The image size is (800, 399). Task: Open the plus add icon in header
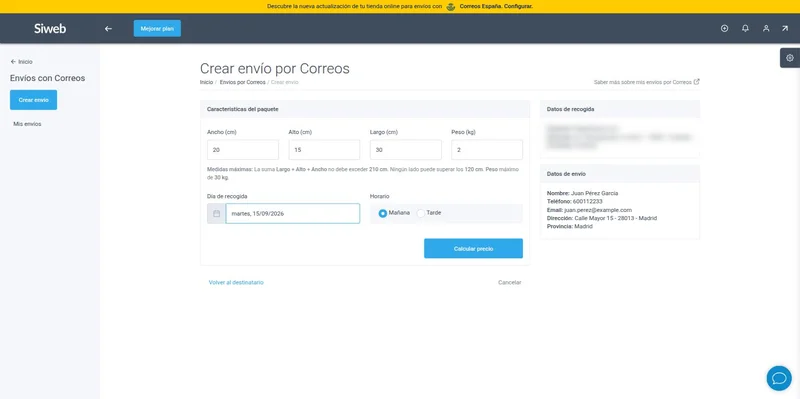point(724,29)
